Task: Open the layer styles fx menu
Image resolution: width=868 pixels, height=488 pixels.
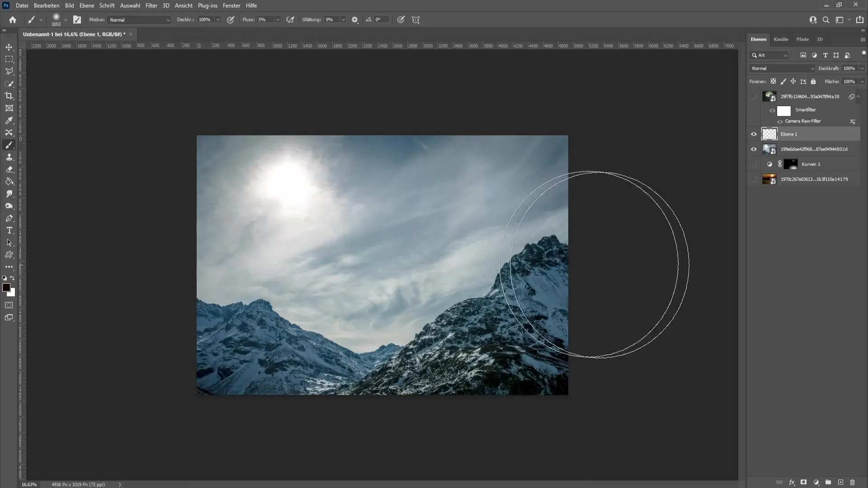Action: pyautogui.click(x=792, y=483)
